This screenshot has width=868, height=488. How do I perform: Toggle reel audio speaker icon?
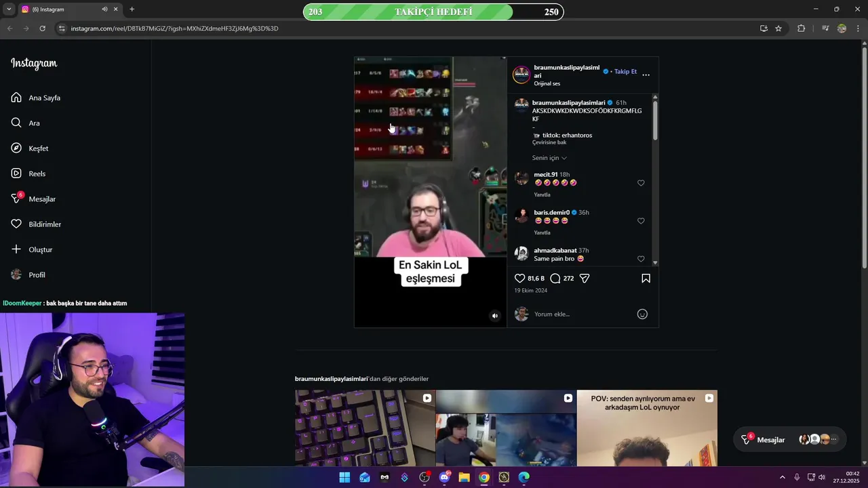pyautogui.click(x=495, y=316)
